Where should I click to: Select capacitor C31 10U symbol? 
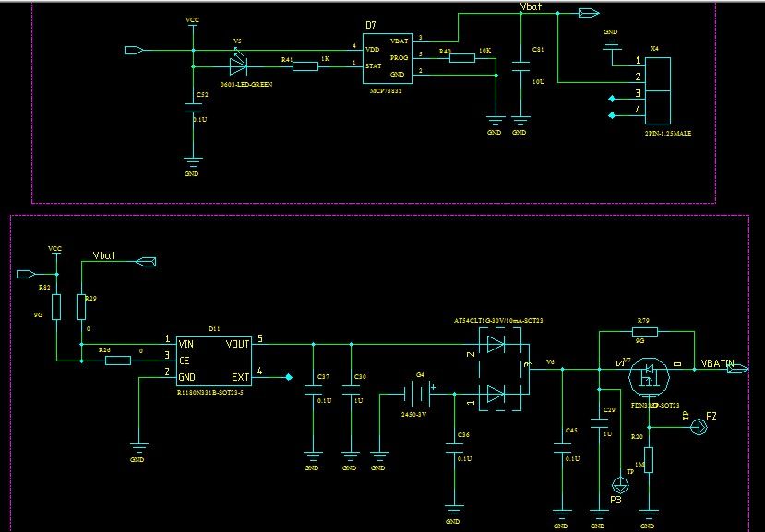(520, 66)
